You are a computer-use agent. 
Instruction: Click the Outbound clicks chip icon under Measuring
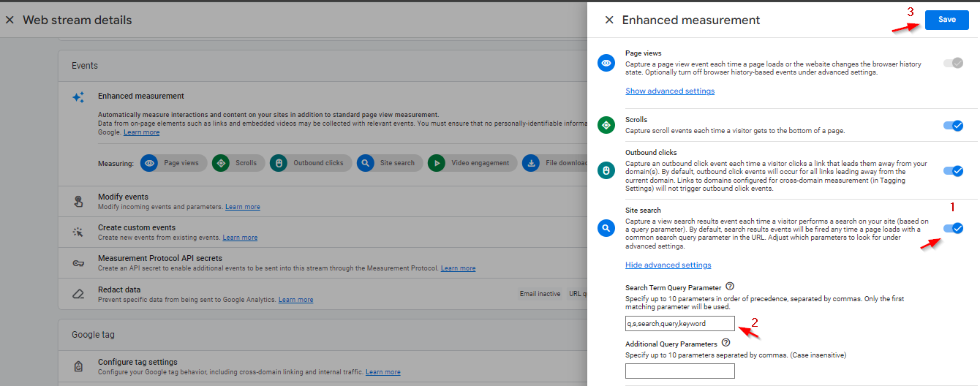click(x=278, y=163)
